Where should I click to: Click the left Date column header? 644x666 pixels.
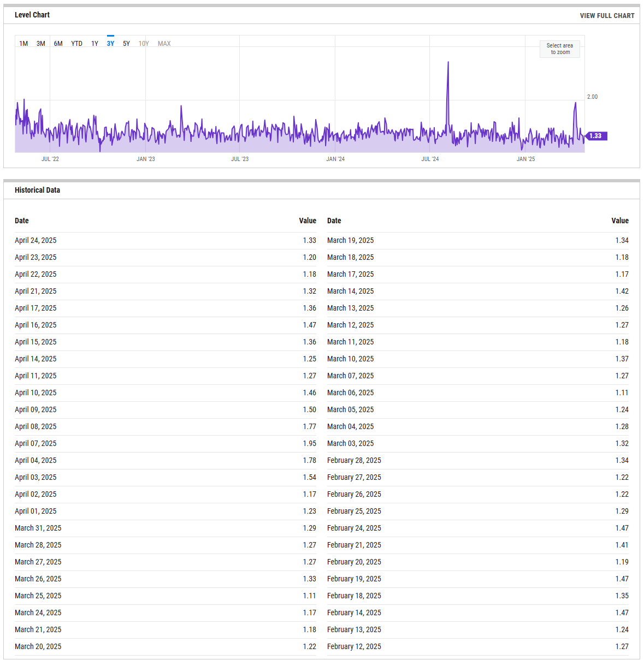tap(22, 221)
